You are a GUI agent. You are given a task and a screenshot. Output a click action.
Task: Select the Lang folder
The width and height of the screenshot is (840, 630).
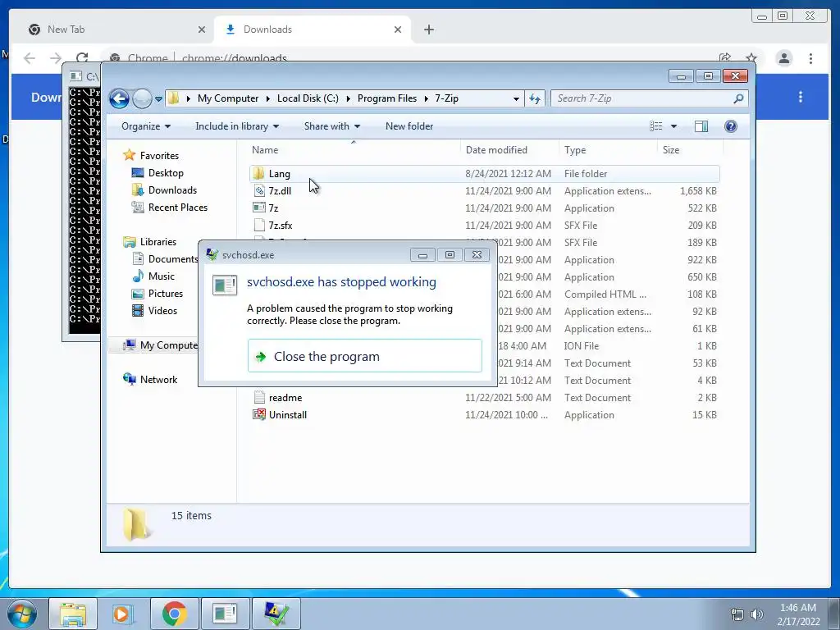click(484, 174)
